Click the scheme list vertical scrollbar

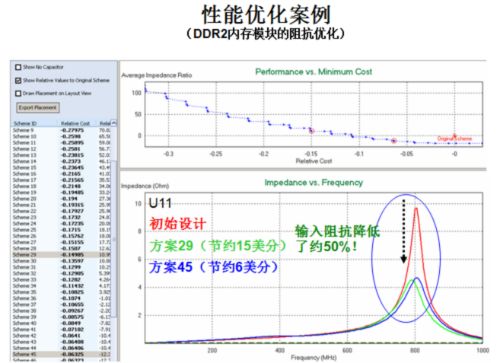point(114,239)
